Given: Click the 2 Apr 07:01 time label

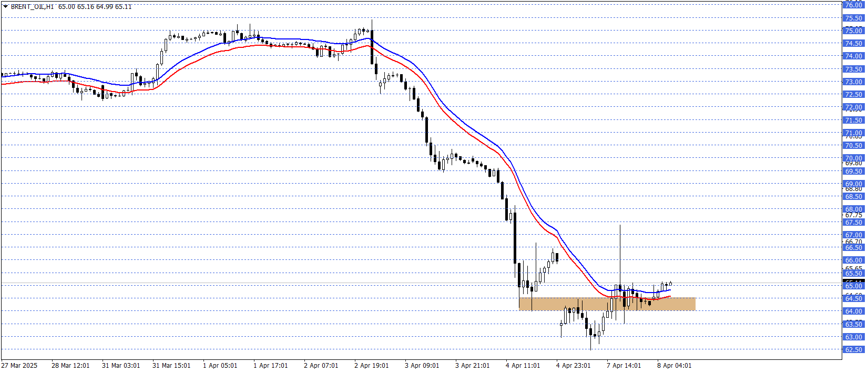Looking at the screenshot, I should pos(321,366).
